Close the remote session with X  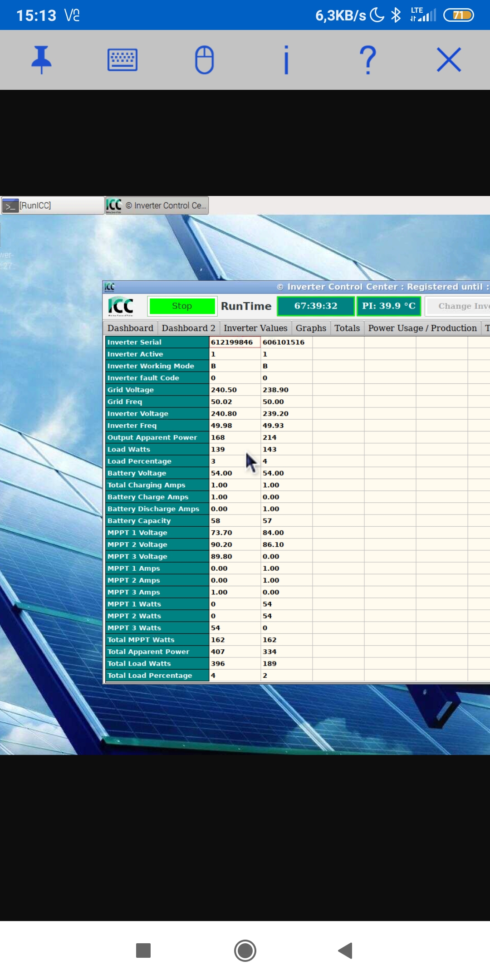pyautogui.click(x=449, y=60)
